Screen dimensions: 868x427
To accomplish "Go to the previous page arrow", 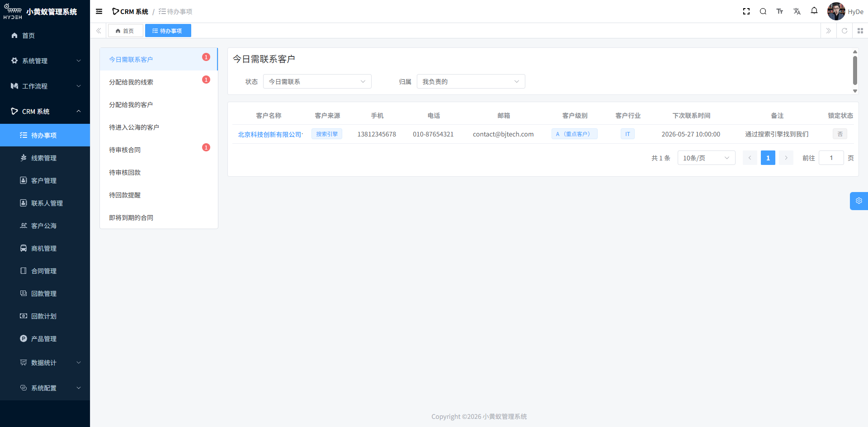I will [750, 158].
